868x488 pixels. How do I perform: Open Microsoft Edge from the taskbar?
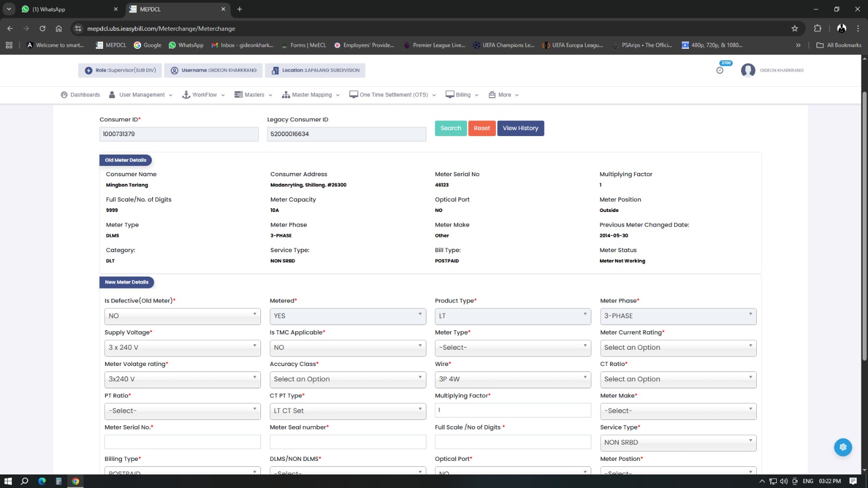(x=42, y=481)
